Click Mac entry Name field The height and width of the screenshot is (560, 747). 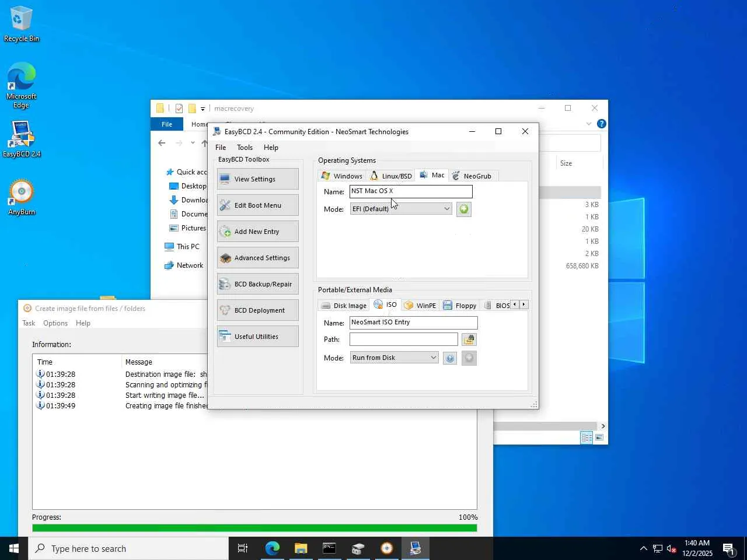point(411,191)
